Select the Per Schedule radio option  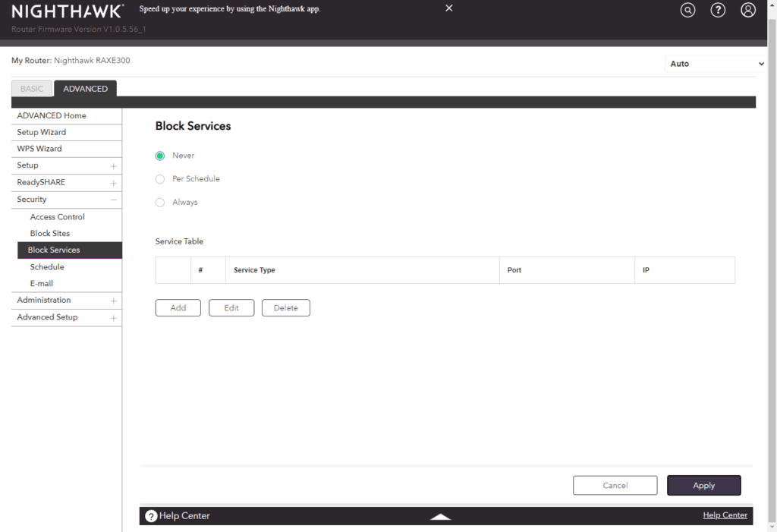point(160,179)
